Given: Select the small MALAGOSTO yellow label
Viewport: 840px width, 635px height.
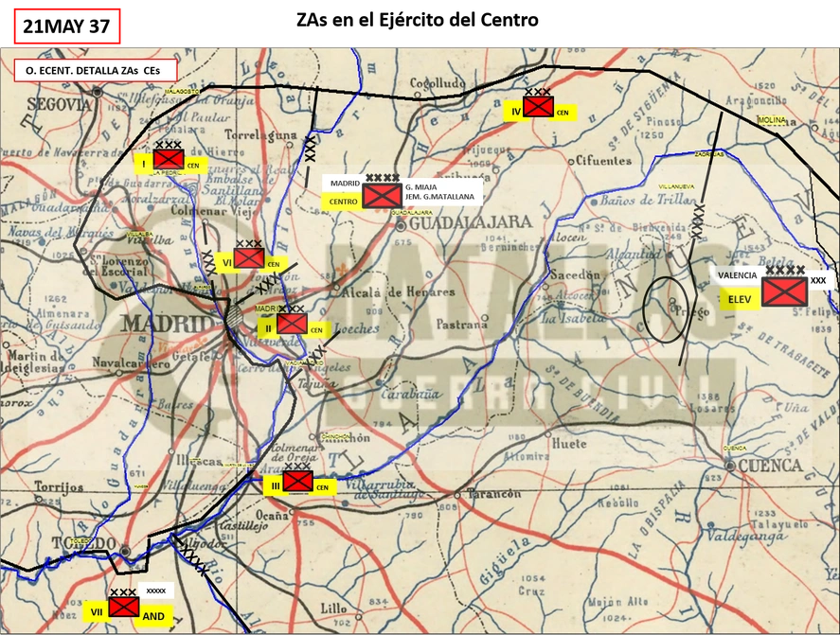Looking at the screenshot, I should click(182, 91).
